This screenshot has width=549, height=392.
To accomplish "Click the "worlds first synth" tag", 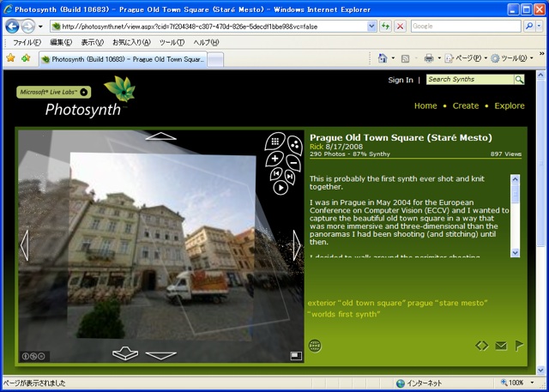I will (343, 314).
